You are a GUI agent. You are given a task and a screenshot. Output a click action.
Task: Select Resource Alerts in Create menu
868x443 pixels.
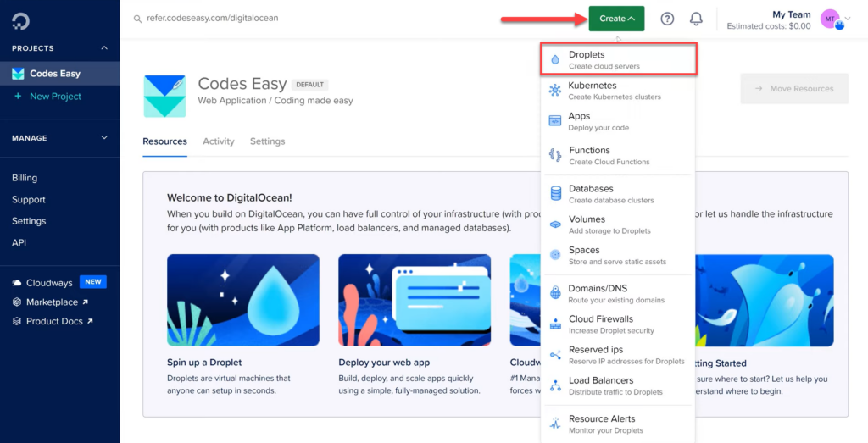pos(618,424)
